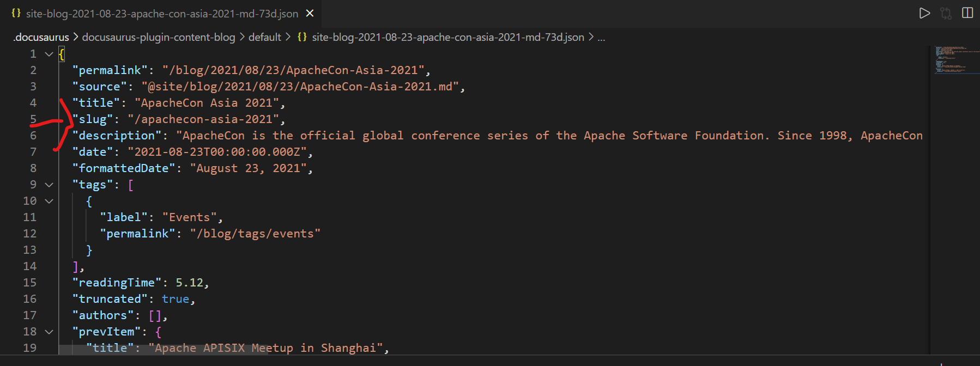Click the JSON braces icon on the tab
Image resolution: width=980 pixels, height=366 pixels.
[x=16, y=13]
